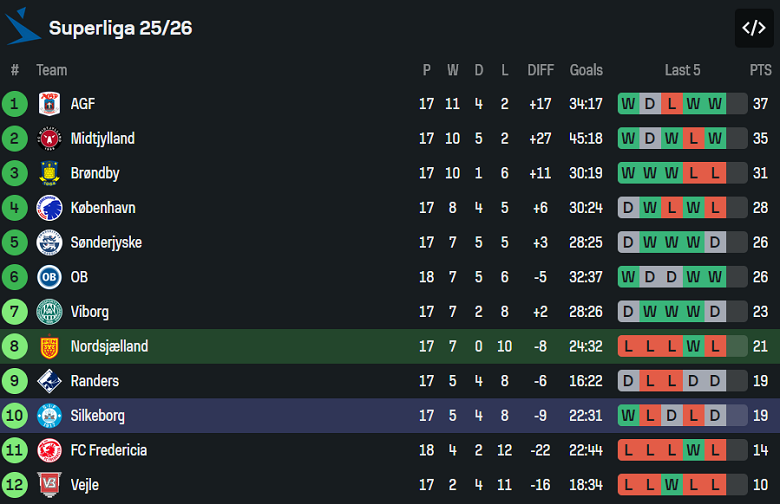780x504 pixels.
Task: Click the Superliga 25/26 title
Action: [x=121, y=28]
